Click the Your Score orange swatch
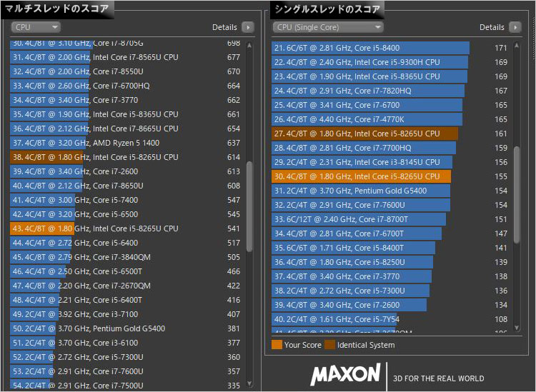 pos(277,345)
